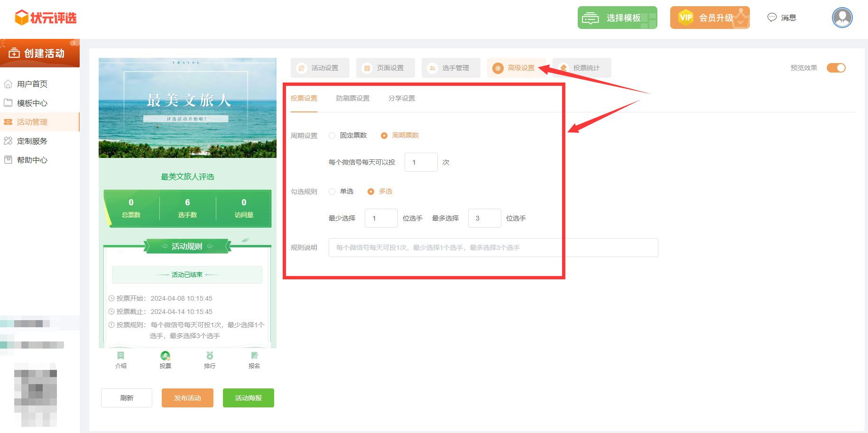This screenshot has height=433, width=868.
Task: Select the 单选 radio option
Action: point(332,192)
